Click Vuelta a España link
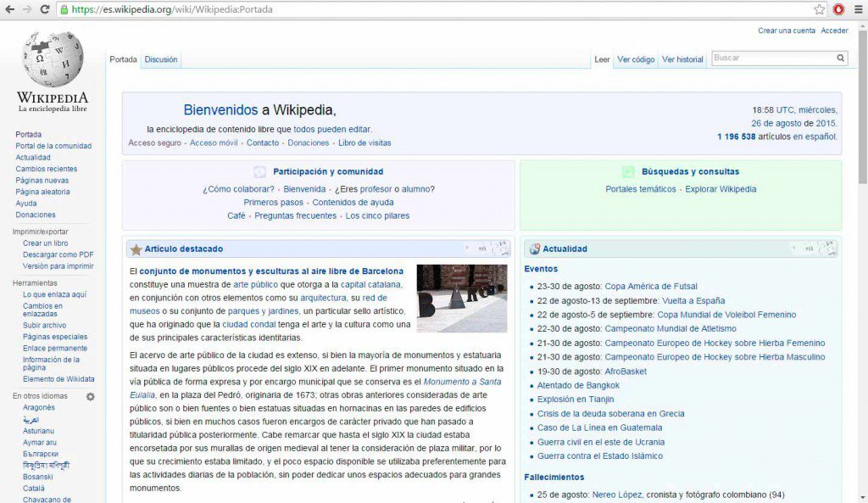 pos(693,301)
